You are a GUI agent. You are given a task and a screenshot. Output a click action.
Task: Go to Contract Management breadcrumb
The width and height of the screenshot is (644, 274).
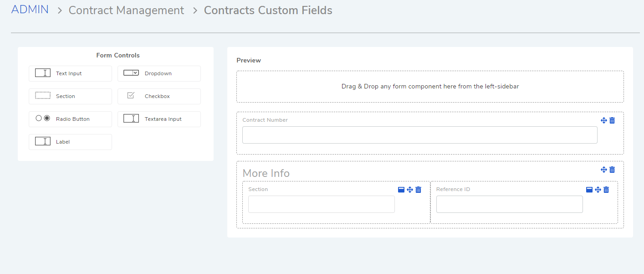126,10
